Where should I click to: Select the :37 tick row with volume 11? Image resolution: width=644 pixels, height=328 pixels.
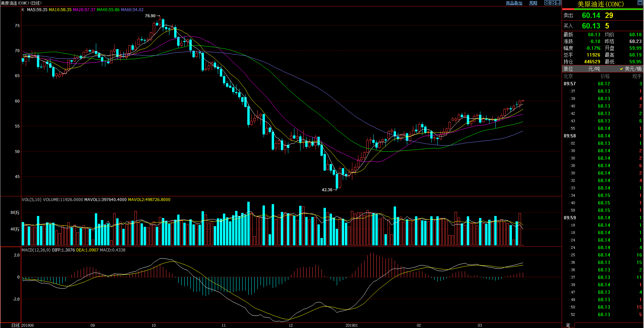pos(603,278)
